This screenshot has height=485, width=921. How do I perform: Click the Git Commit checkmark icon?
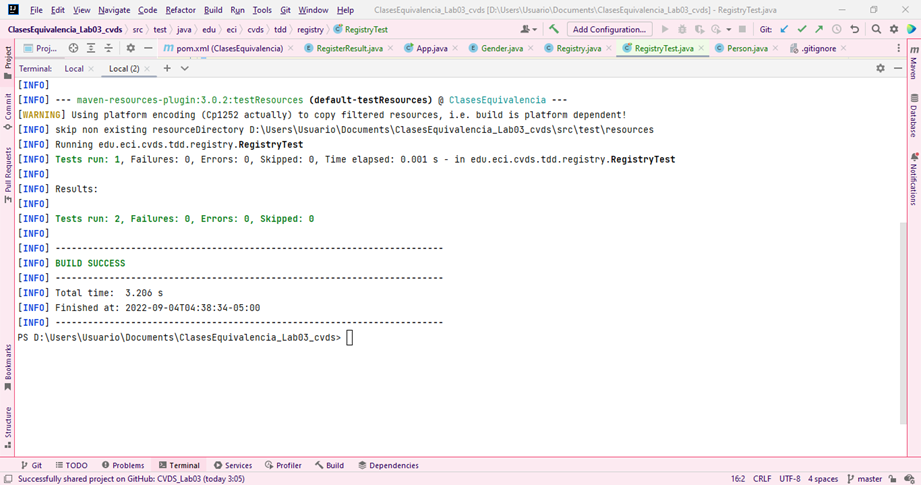(802, 29)
